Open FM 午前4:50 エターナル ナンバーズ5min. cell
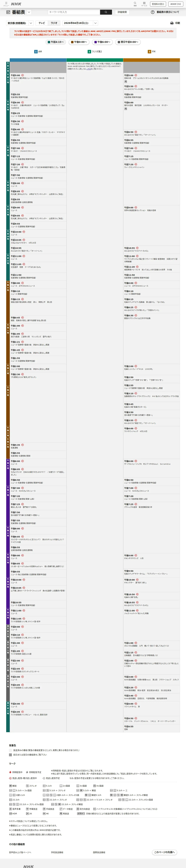186x868 pixels. [x=152, y=720]
